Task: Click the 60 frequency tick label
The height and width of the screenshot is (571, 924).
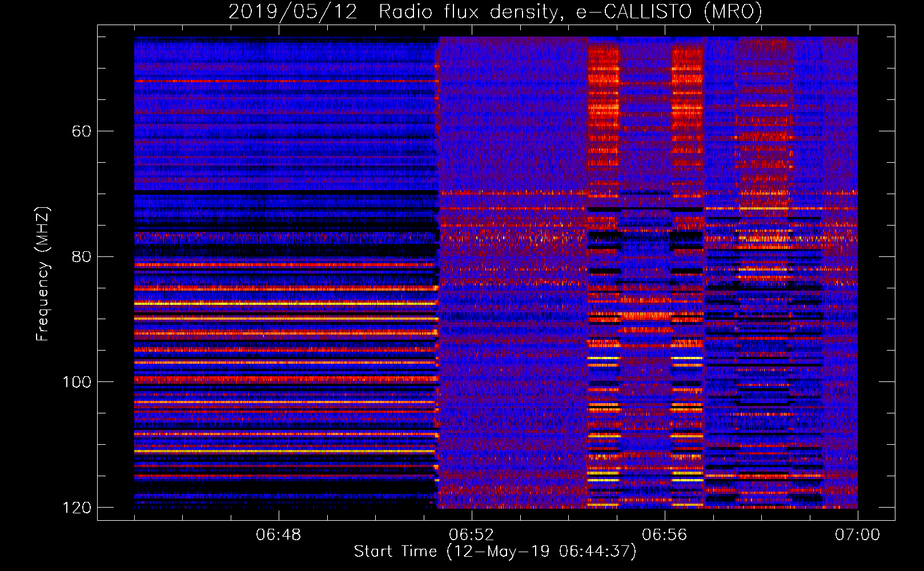Action: [x=82, y=131]
